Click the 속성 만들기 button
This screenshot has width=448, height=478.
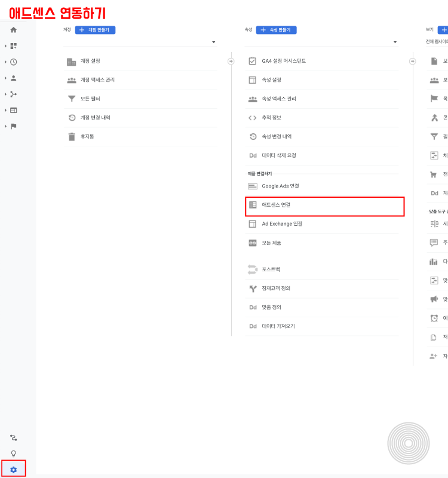pyautogui.click(x=276, y=30)
